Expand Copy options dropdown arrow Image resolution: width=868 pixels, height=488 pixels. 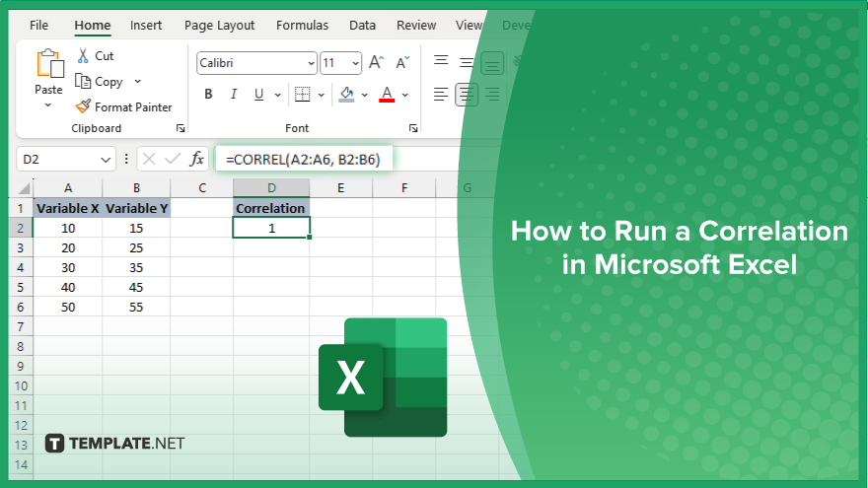coord(138,81)
